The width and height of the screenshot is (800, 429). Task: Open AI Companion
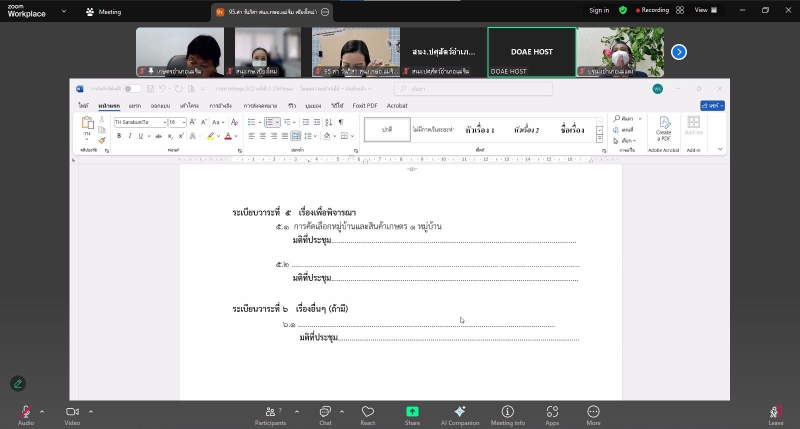(x=459, y=411)
